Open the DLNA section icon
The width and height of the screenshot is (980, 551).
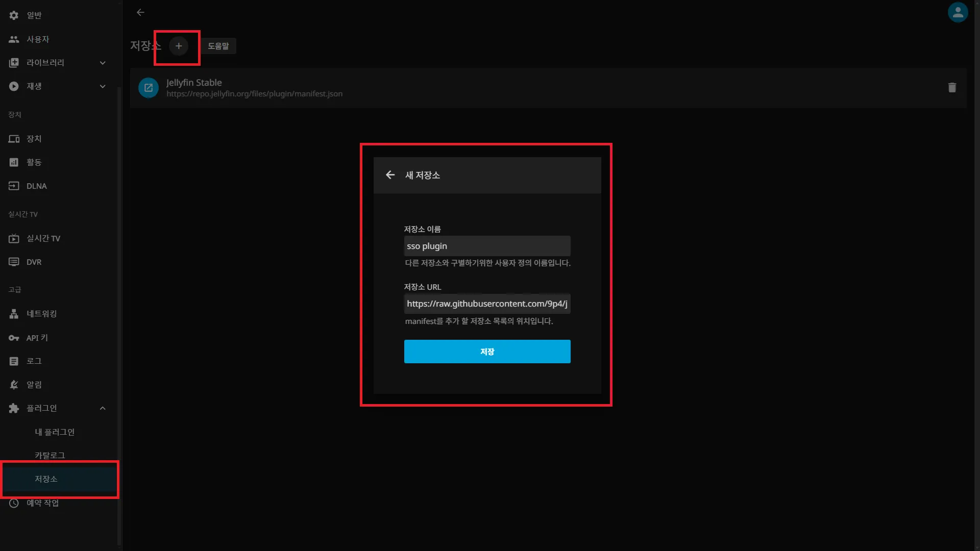tap(14, 186)
